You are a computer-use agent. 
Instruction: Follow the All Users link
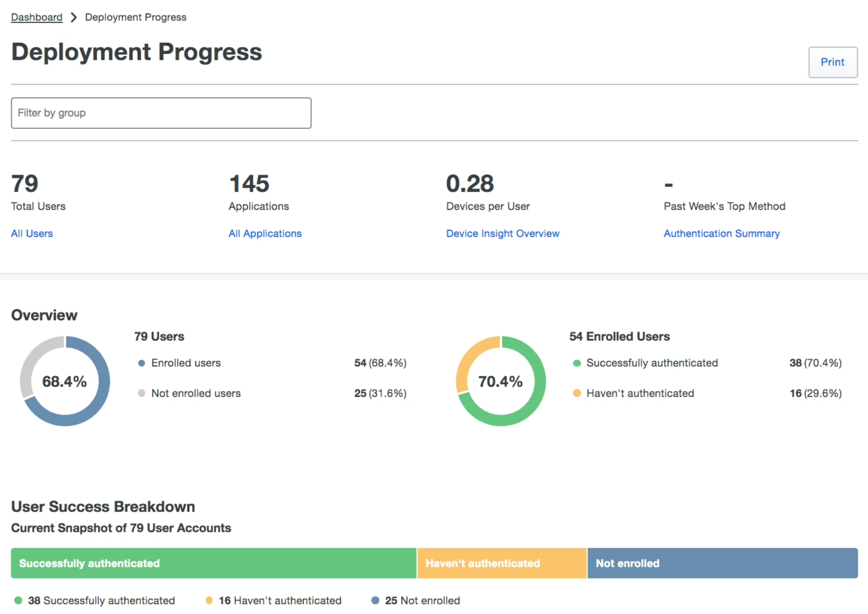click(x=32, y=233)
